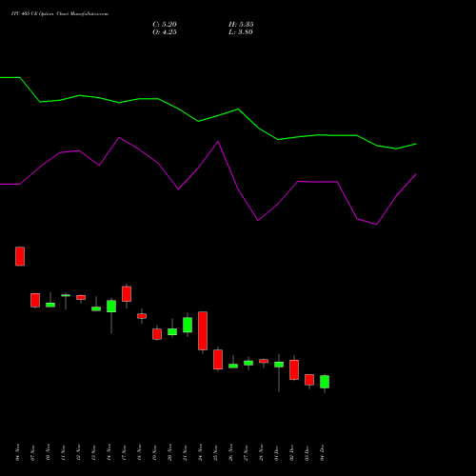Click the 24 Nov date label

coord(200,452)
